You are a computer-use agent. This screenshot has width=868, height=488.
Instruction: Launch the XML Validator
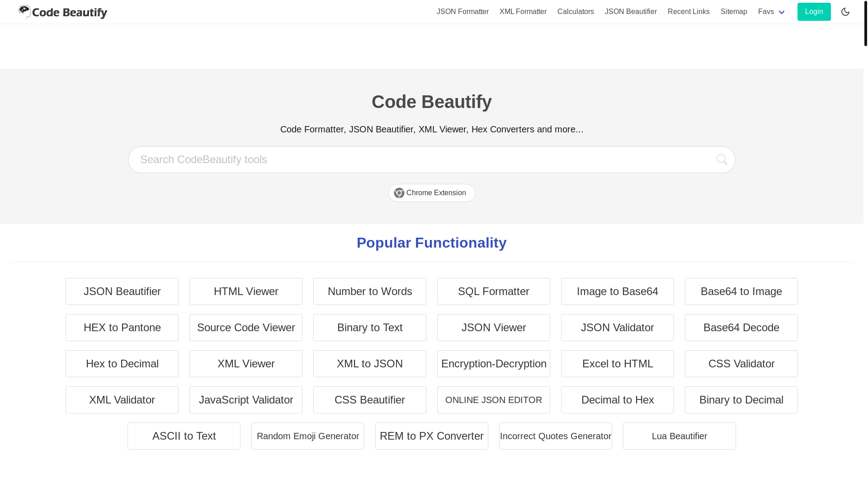click(122, 400)
